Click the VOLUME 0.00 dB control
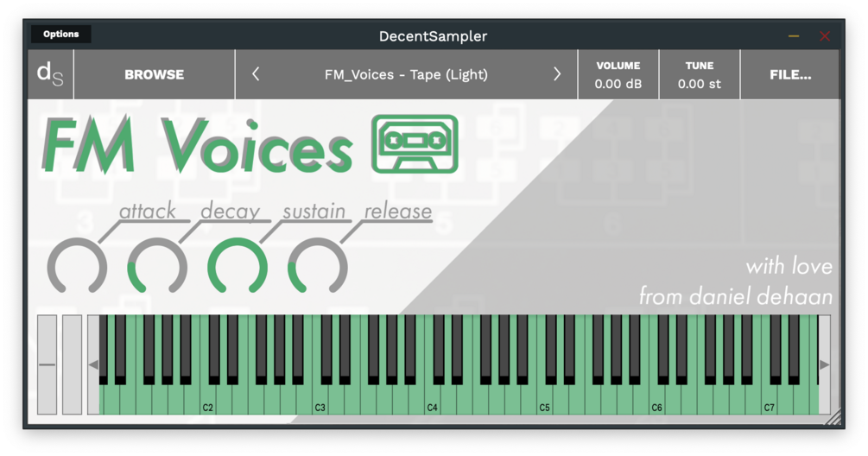 click(x=618, y=75)
